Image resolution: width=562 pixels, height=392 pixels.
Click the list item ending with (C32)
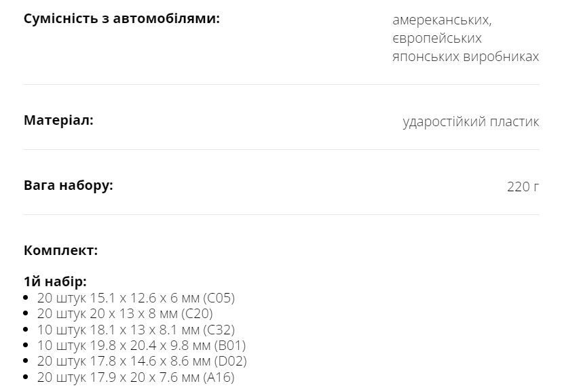[136, 330]
